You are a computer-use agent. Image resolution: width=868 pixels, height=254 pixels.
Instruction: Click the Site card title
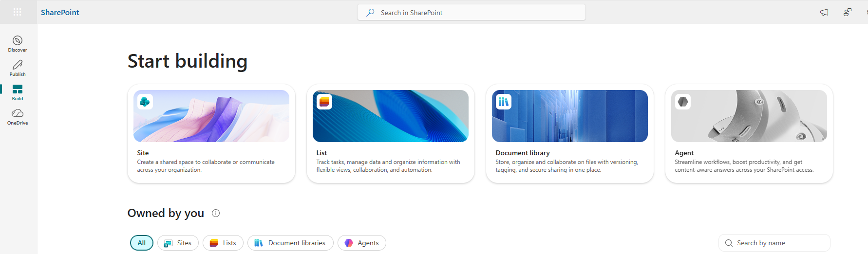(143, 153)
